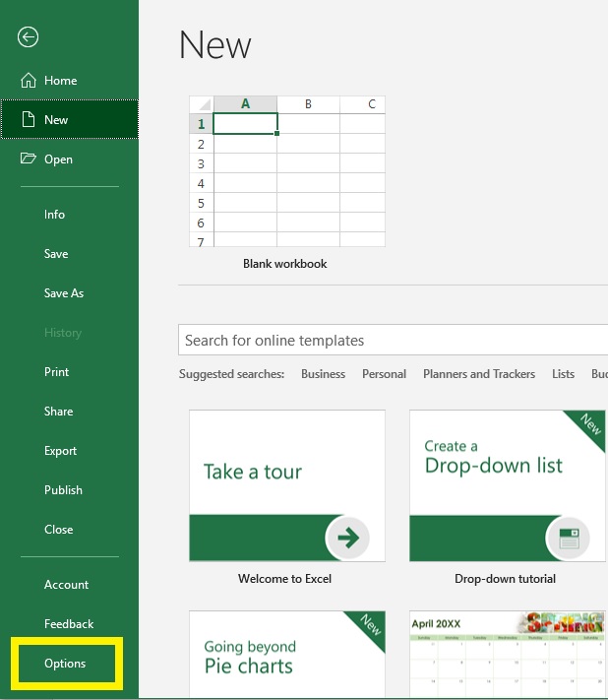The height and width of the screenshot is (700, 608).
Task: Open the Print page
Action: pyautogui.click(x=57, y=372)
